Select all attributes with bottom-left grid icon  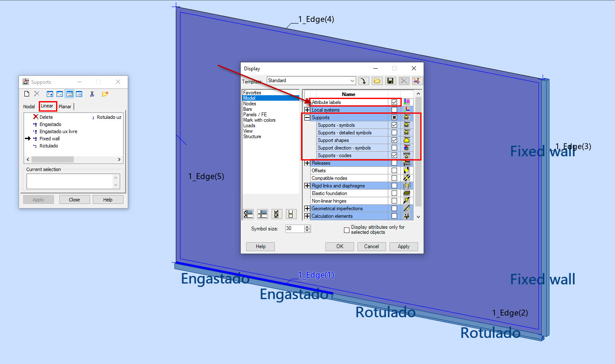(x=248, y=214)
